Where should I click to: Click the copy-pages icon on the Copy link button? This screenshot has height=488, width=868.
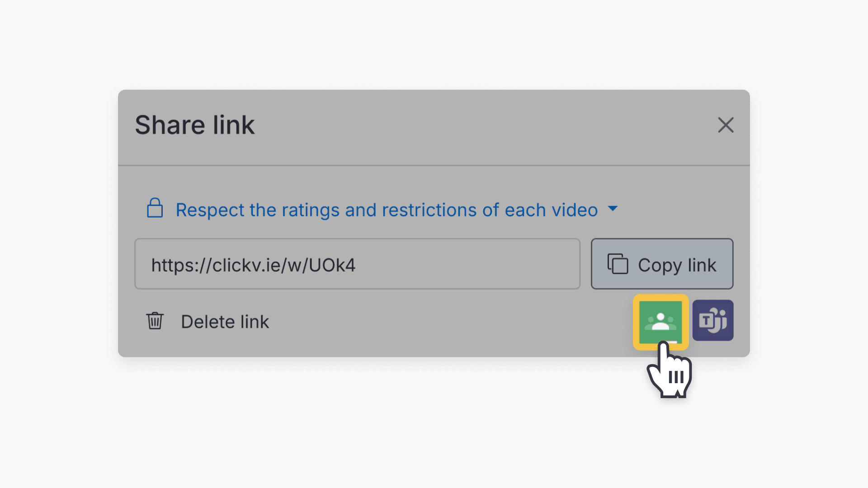coord(618,264)
